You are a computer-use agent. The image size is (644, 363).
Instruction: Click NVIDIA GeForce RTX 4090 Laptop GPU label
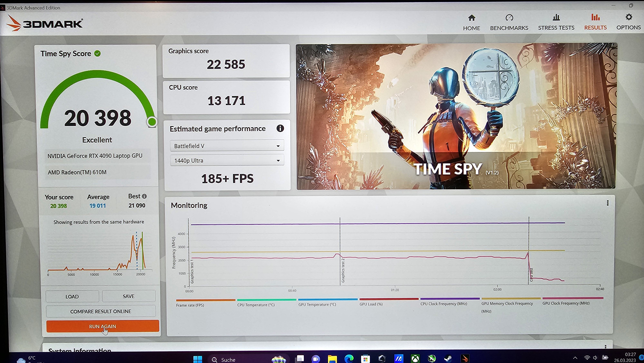coord(95,156)
